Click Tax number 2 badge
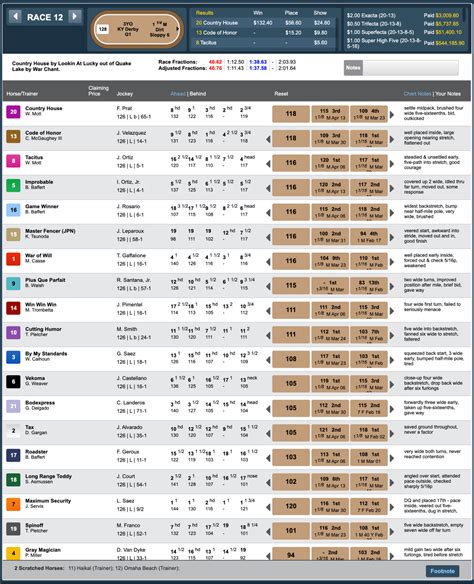The width and height of the screenshot is (474, 584). pos(13,431)
